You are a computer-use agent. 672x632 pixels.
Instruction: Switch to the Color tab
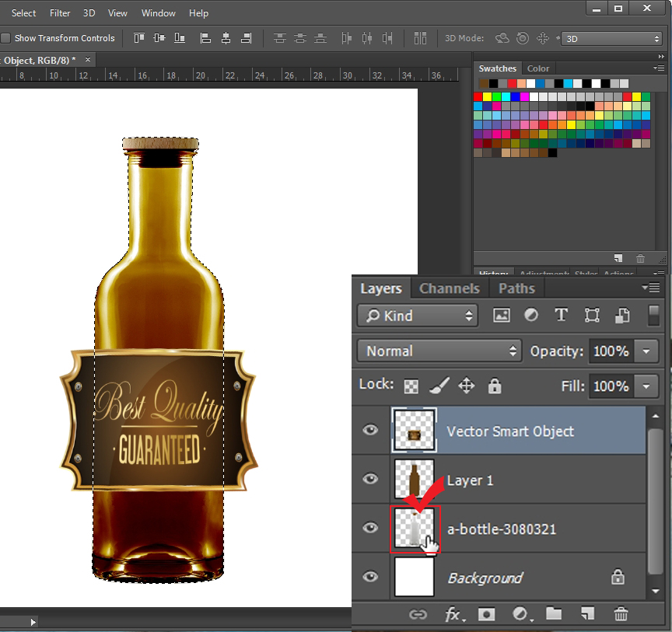(538, 68)
